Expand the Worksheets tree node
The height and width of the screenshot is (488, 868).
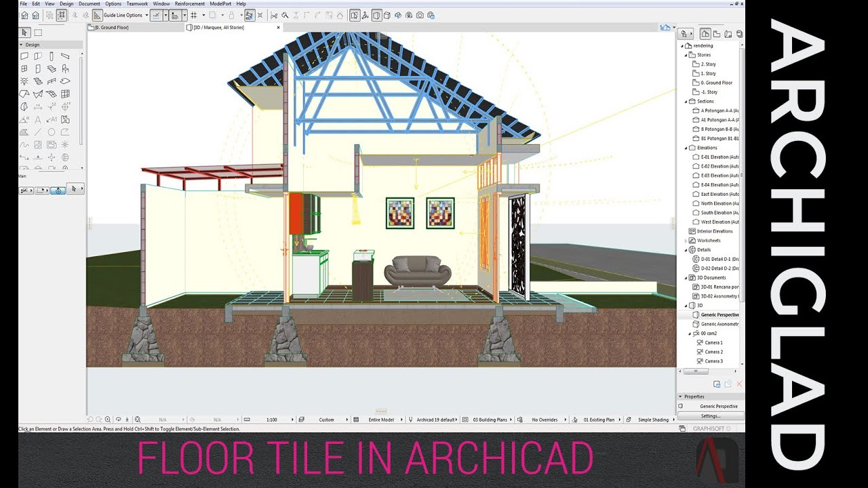click(x=686, y=241)
